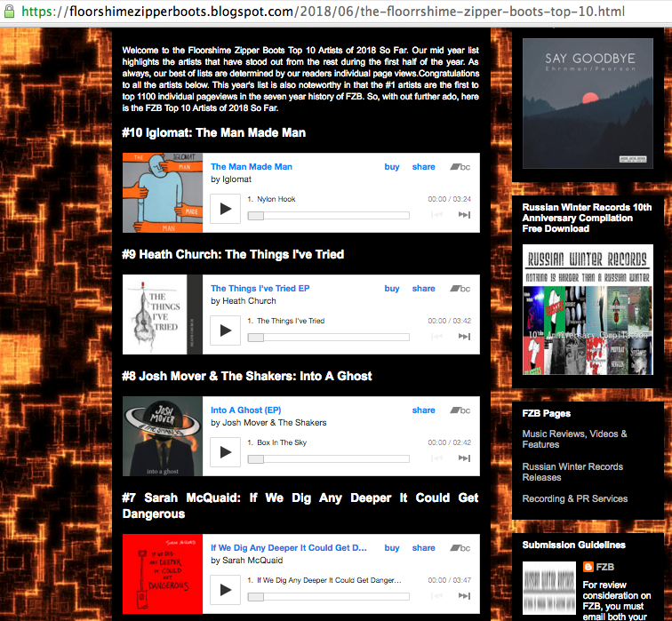This screenshot has height=621, width=672.
Task: Click "by Josh Mover & The Shakers" text
Action: pyautogui.click(x=268, y=422)
